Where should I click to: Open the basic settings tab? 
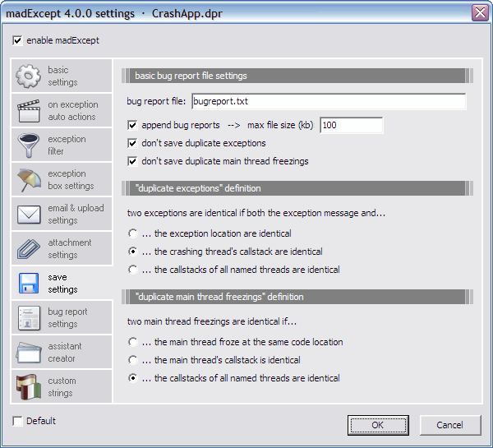62,76
